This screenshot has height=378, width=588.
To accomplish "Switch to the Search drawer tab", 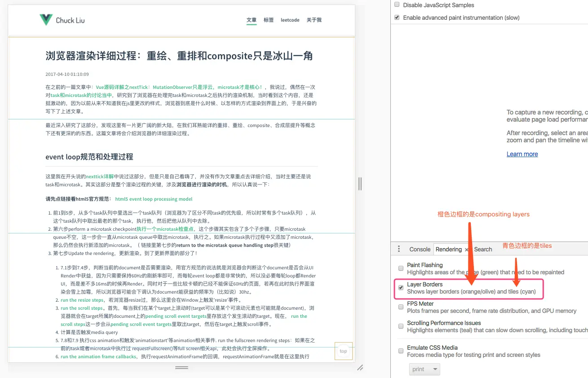I will (x=483, y=249).
